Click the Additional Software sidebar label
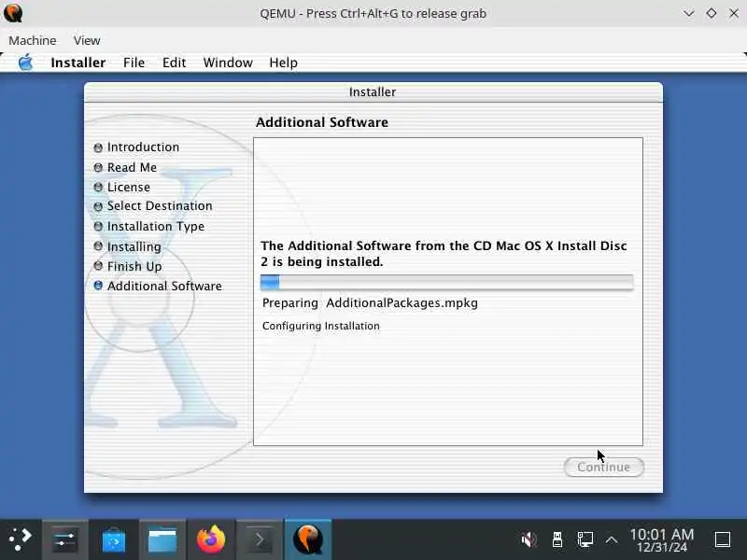Image resolution: width=747 pixels, height=560 pixels. 164,286
